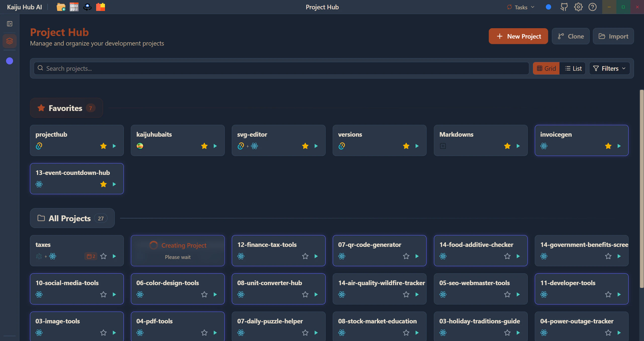Click the red blocks icon in title bar
Image resolution: width=644 pixels, height=341 pixels.
coord(100,7)
